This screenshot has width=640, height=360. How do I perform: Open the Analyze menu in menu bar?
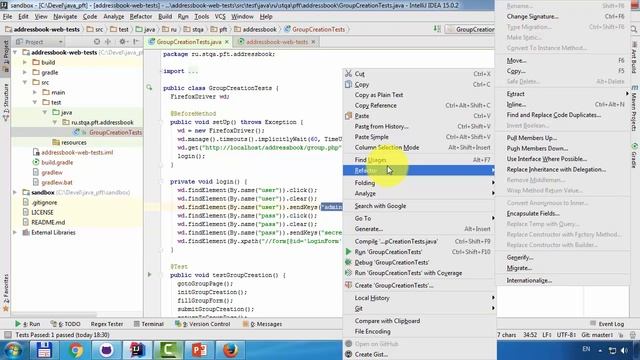tap(113, 17)
